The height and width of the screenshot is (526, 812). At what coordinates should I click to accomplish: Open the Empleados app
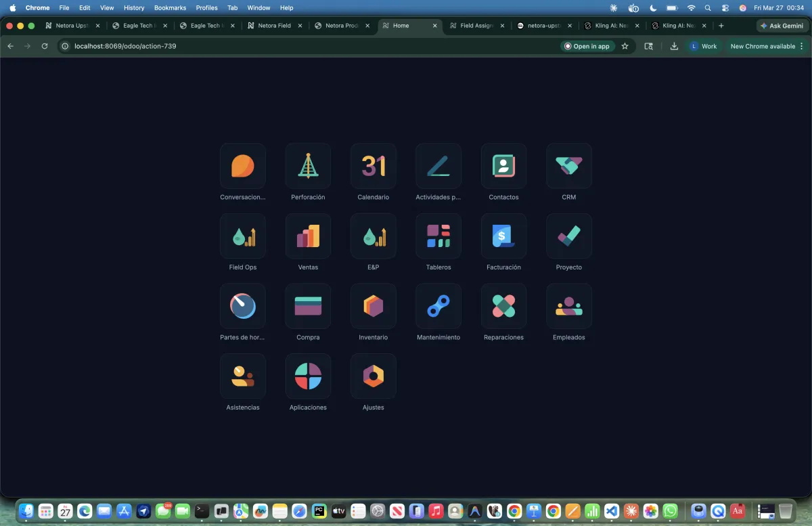click(x=568, y=306)
